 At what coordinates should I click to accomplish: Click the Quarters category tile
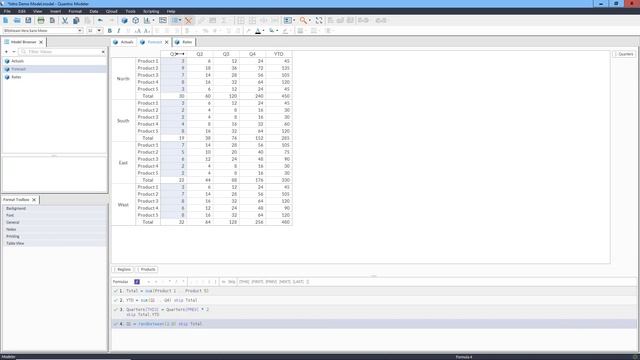[x=624, y=54]
